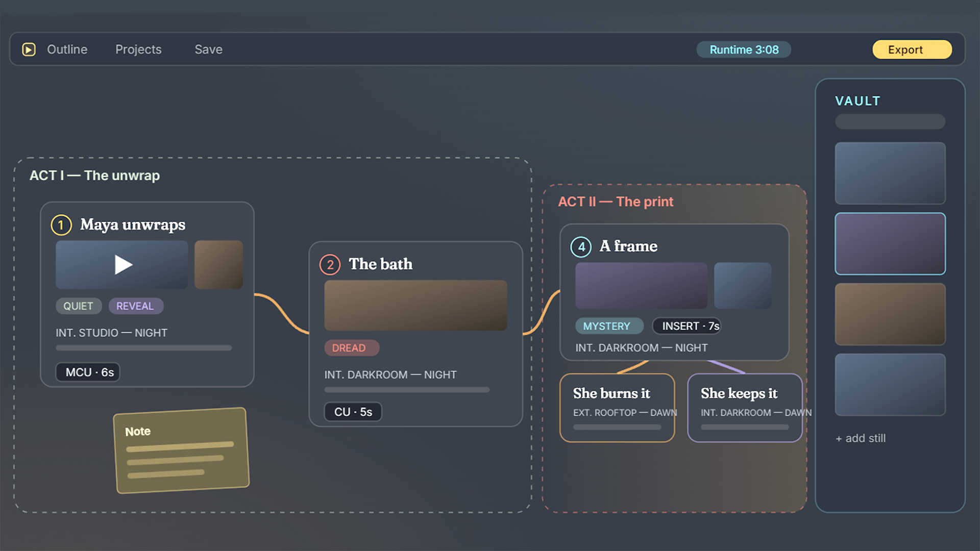Open the brown still in Maya unwraps

click(218, 265)
